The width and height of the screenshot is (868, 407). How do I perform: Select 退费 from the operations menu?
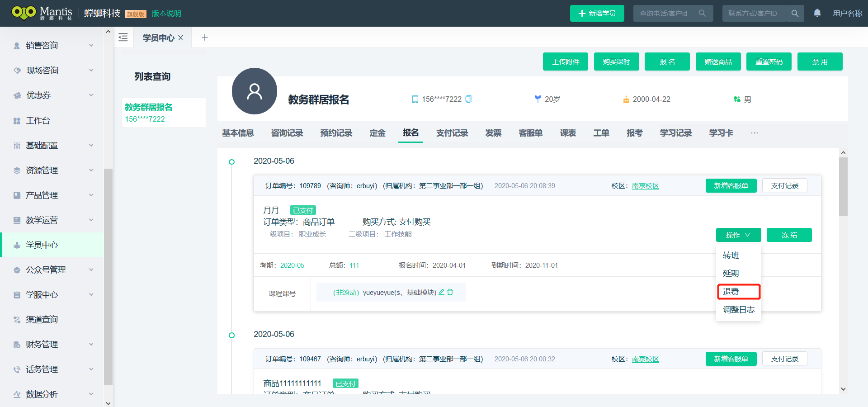(x=739, y=292)
